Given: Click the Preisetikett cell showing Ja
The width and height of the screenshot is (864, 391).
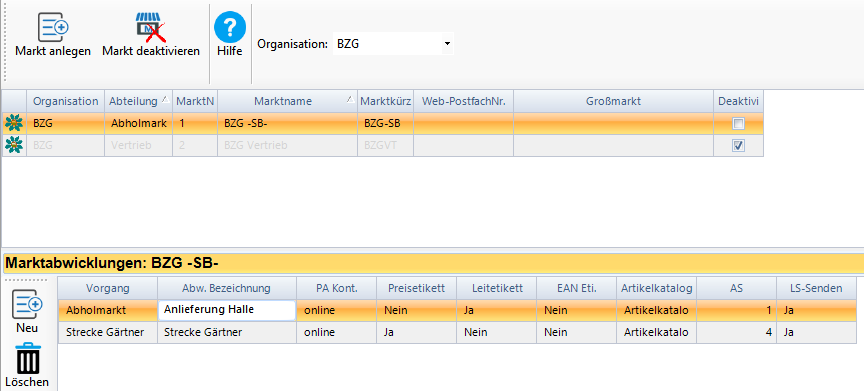Looking at the screenshot, I should pos(416,333).
